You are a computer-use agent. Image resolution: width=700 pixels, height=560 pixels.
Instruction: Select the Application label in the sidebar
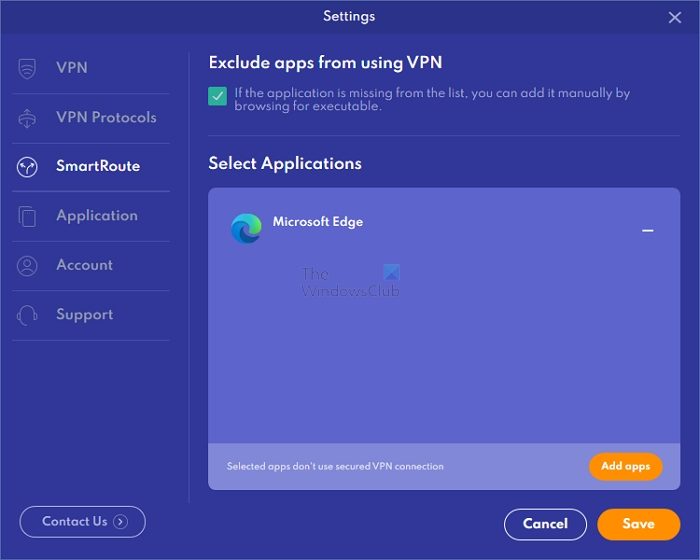point(97,216)
